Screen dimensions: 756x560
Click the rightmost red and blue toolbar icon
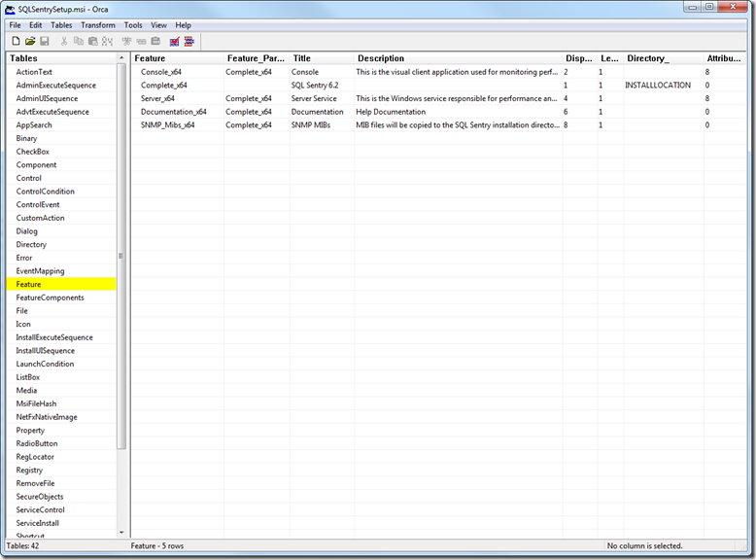189,42
